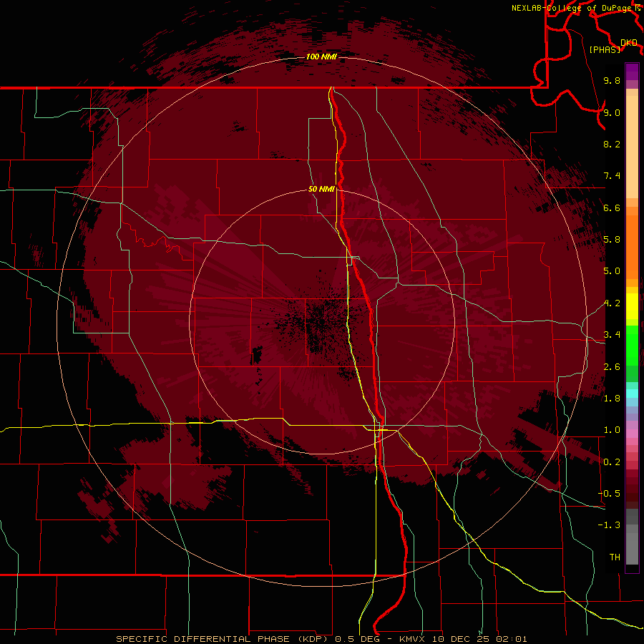
Task: Click the 7.4 scale value
Action: click(612, 176)
